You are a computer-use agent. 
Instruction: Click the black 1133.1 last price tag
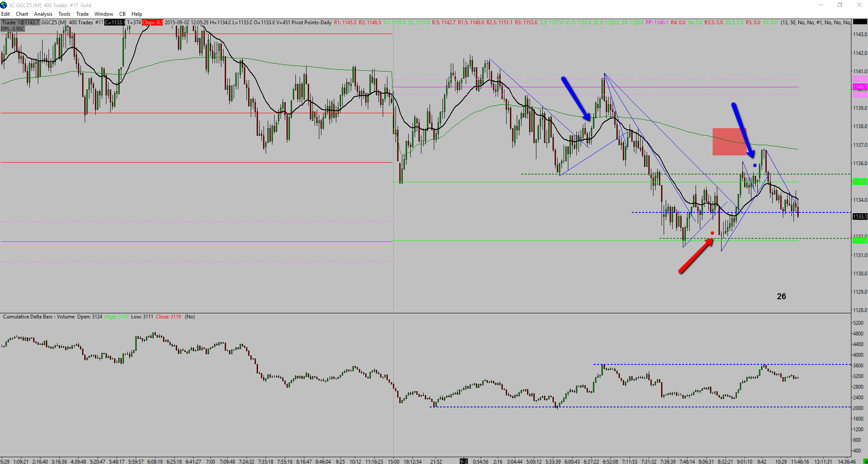point(859,217)
